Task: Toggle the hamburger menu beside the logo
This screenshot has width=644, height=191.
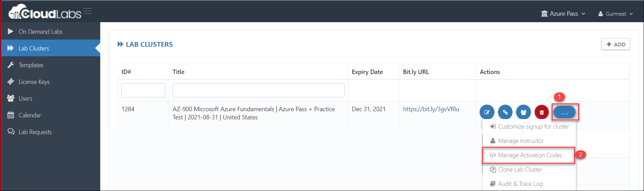Action: coord(88,11)
